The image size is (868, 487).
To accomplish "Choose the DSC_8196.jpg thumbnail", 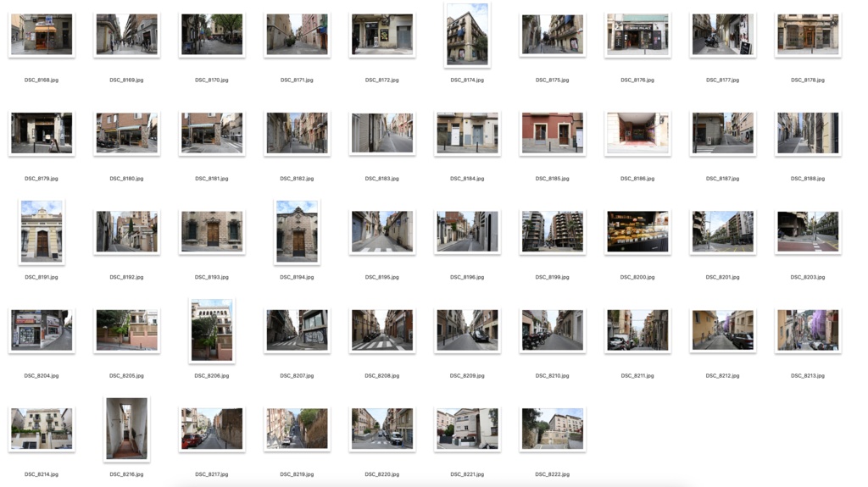I will [467, 231].
